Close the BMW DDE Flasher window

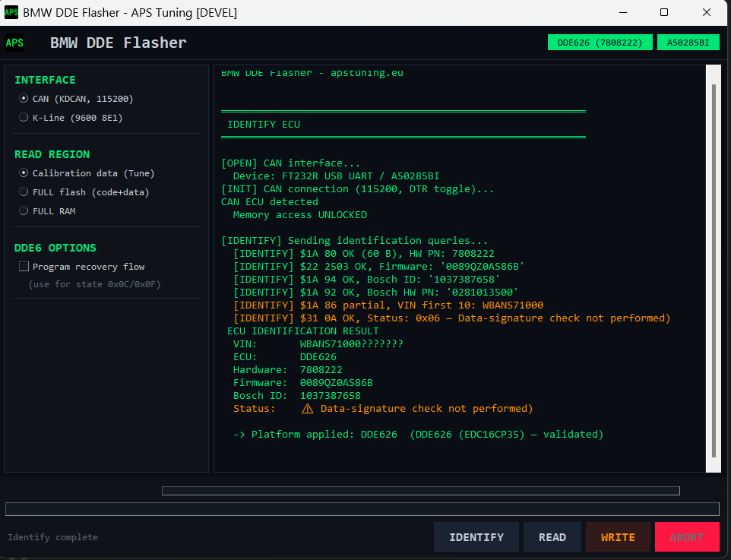pyautogui.click(x=707, y=13)
